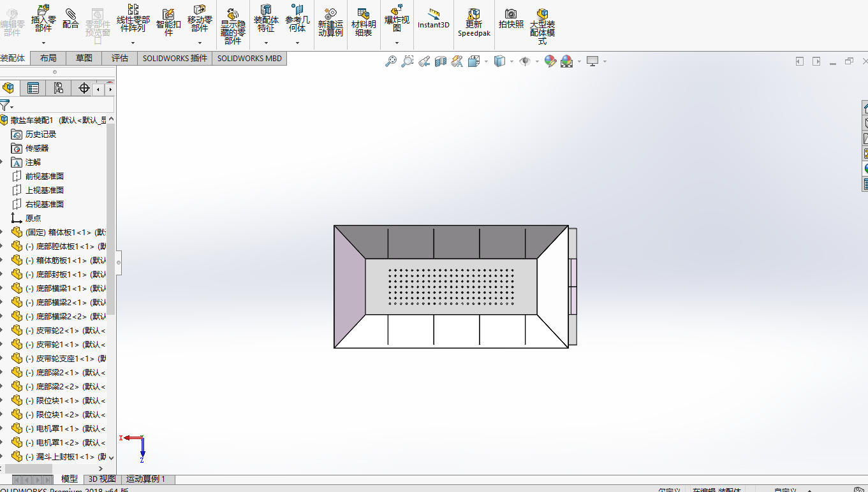Screen dimensions: 868x492
Task: Take a snapshot with 拍快照
Action: coord(511,18)
